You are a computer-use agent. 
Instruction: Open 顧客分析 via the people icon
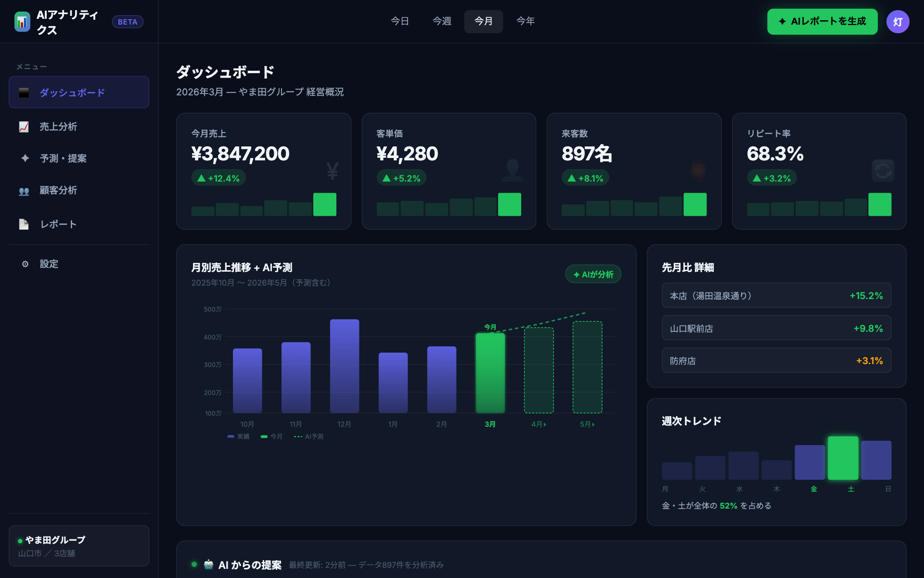click(25, 191)
